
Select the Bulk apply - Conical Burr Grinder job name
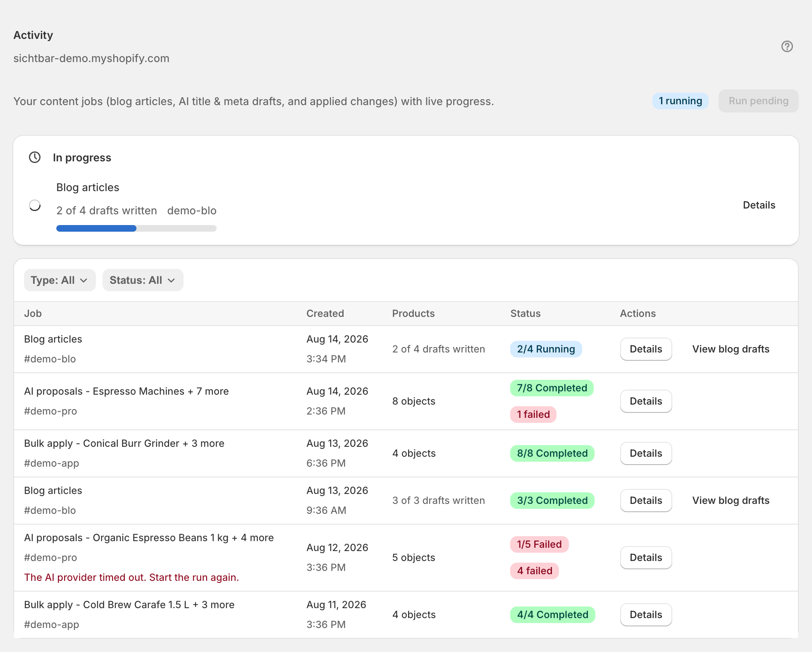[x=124, y=443]
